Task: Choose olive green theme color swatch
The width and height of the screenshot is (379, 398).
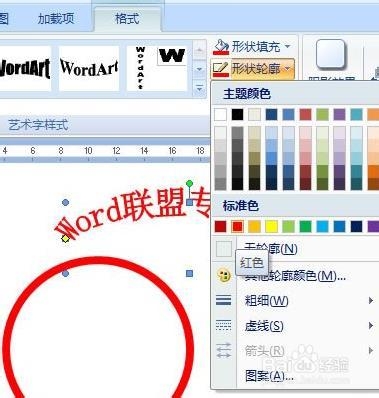Action: pos(322,114)
